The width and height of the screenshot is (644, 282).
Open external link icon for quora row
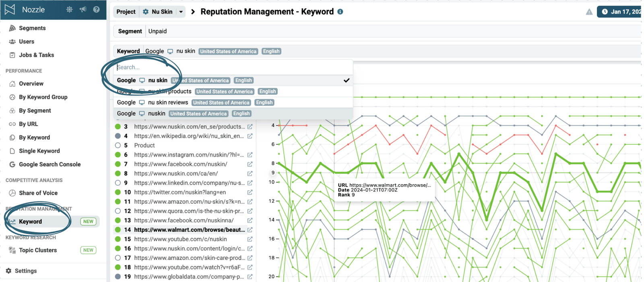pos(250,211)
